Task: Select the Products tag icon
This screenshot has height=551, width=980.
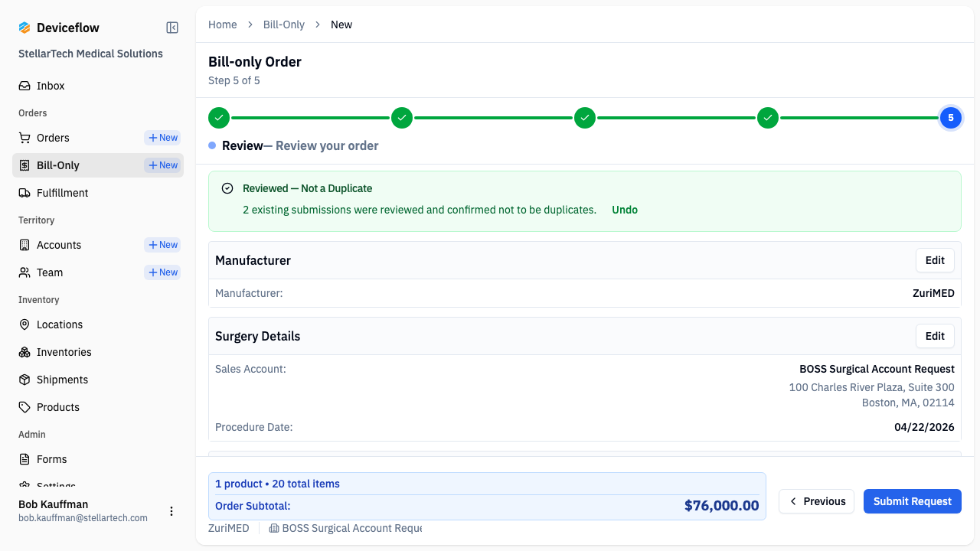Action: [24, 407]
